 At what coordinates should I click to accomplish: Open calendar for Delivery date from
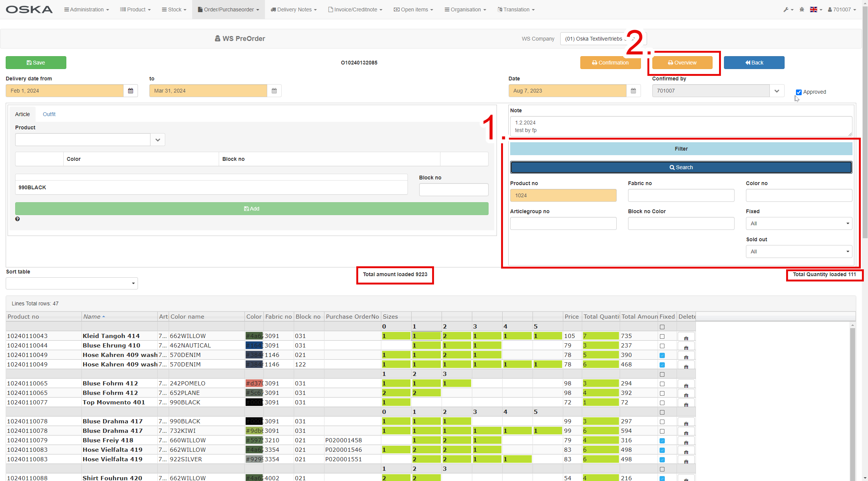(130, 91)
